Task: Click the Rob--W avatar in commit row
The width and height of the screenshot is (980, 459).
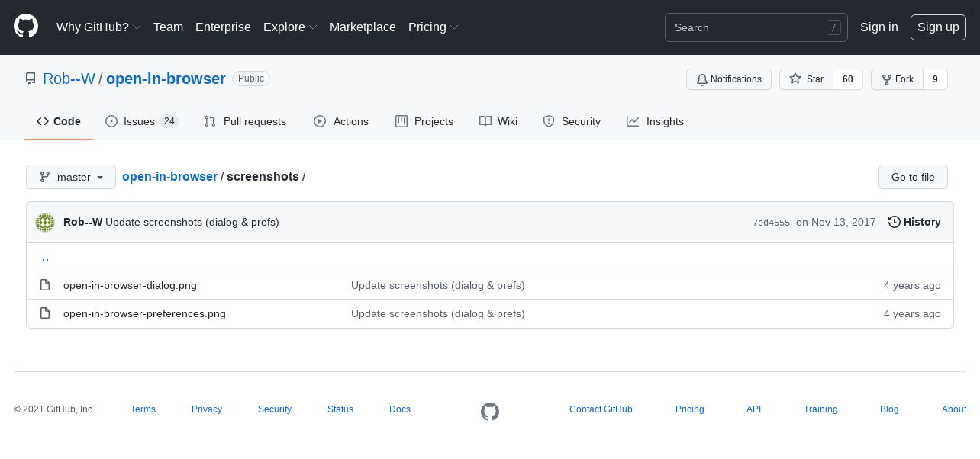Action: (x=45, y=223)
